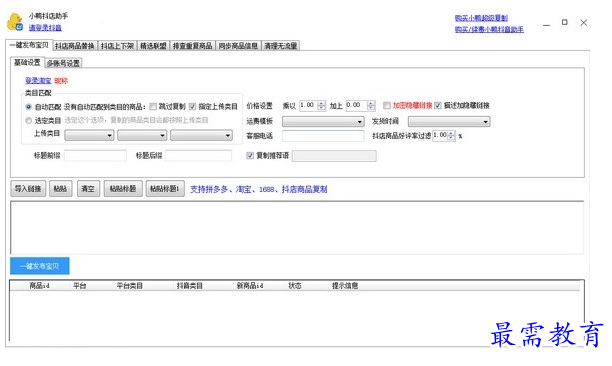This screenshot has width=612, height=366.
Task: Click the 平台类目 column header
Action: pos(130,286)
